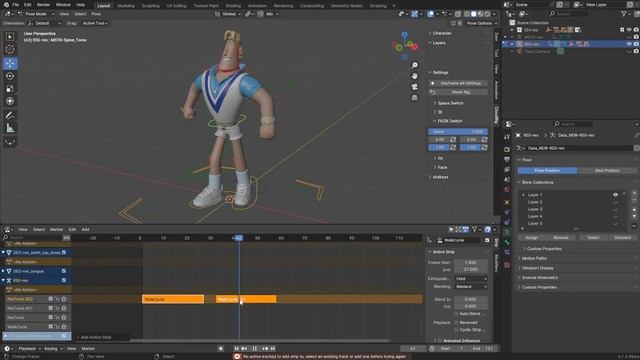Click Add Action Strip menu entry

[96, 337]
